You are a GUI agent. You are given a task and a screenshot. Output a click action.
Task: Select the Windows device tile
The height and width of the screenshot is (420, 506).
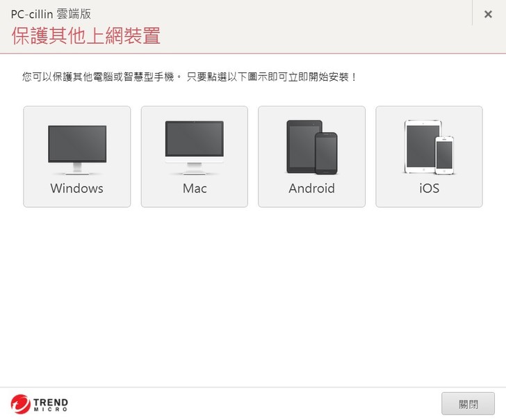(x=76, y=156)
